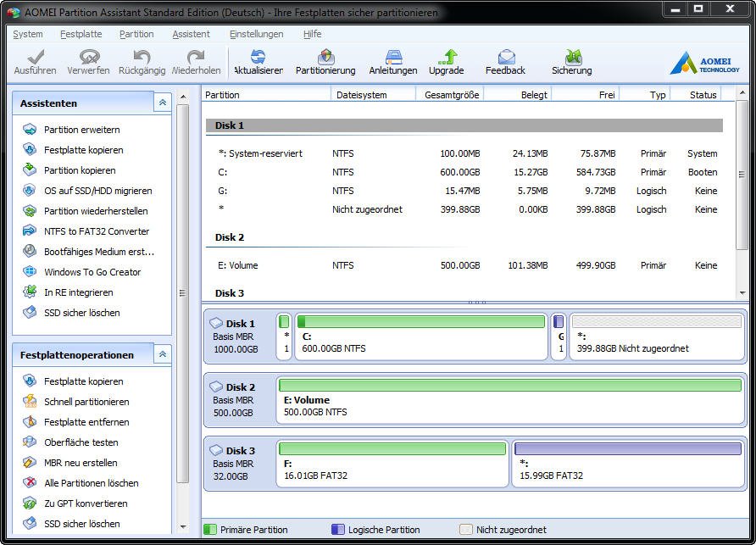
Task: Select the '*: System-reserviert' list row
Action: click(464, 153)
